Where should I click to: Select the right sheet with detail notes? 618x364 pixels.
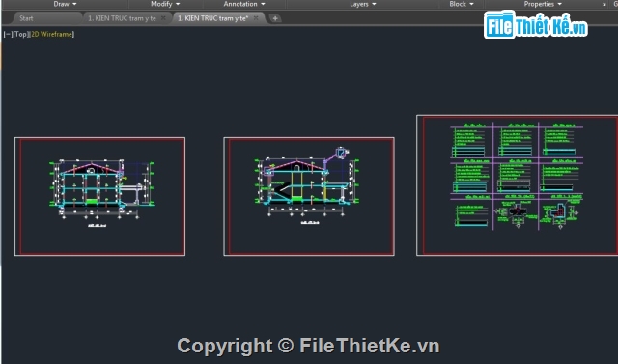point(518,185)
